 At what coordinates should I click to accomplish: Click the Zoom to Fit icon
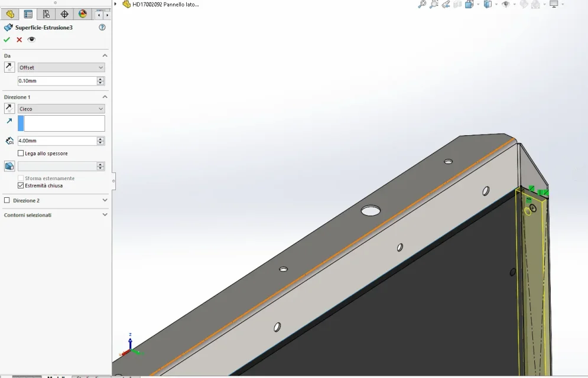[422, 4]
